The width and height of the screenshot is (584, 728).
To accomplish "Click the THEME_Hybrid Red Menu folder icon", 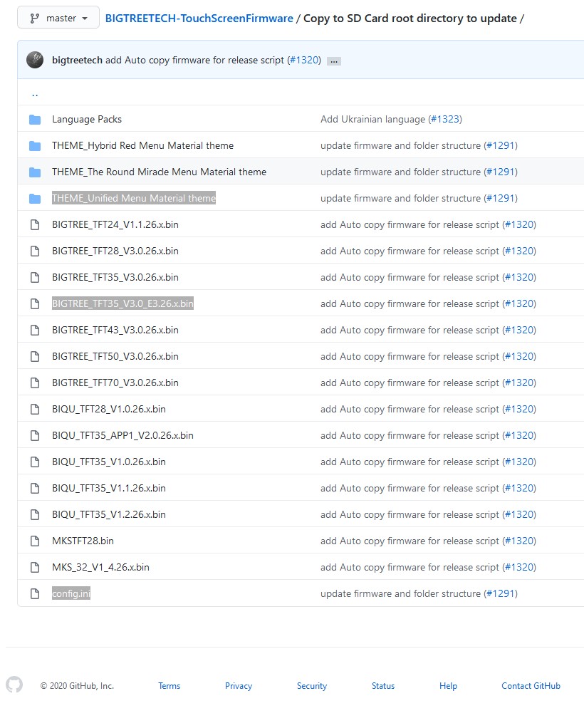I will [x=35, y=146].
